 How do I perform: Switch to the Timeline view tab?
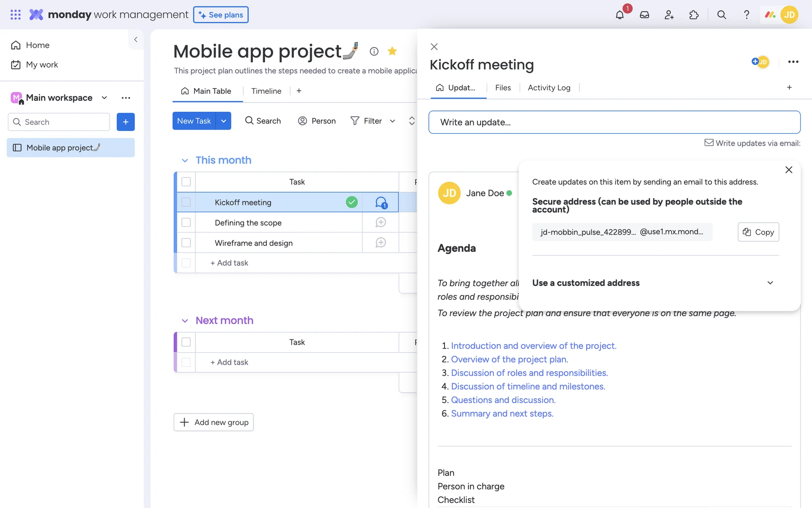pyautogui.click(x=266, y=91)
